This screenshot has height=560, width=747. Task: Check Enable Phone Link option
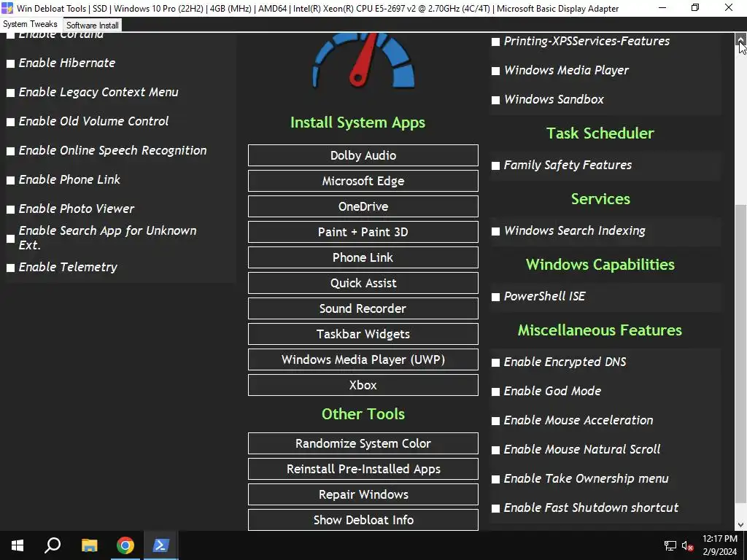[x=10, y=180]
